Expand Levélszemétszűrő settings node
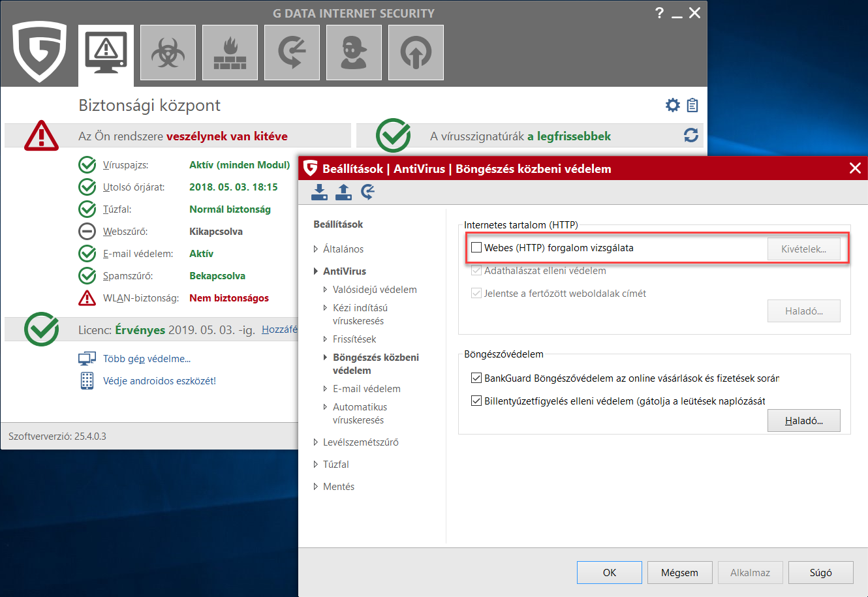The width and height of the screenshot is (868, 597). point(316,442)
